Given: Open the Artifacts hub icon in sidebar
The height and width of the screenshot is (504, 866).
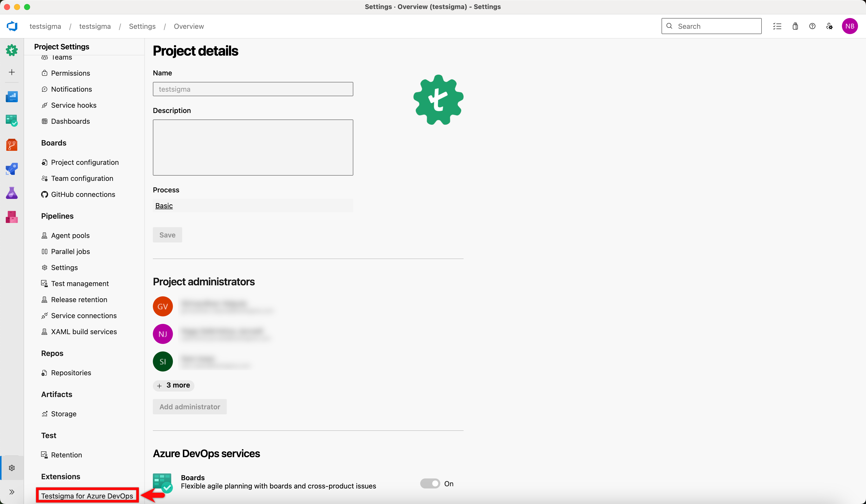Looking at the screenshot, I should pyautogui.click(x=12, y=217).
